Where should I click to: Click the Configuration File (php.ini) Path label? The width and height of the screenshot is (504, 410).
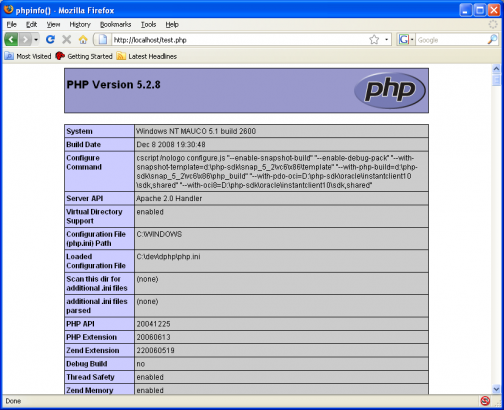[96, 239]
